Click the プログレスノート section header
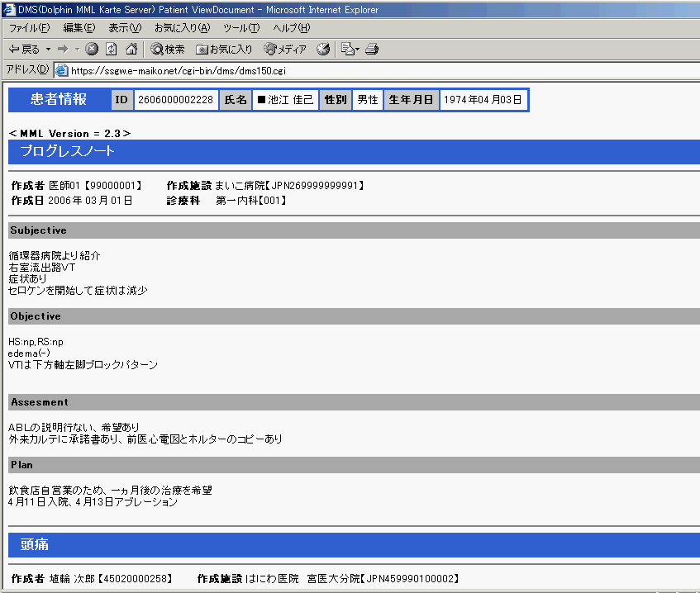This screenshot has width=700, height=593. 68,151
